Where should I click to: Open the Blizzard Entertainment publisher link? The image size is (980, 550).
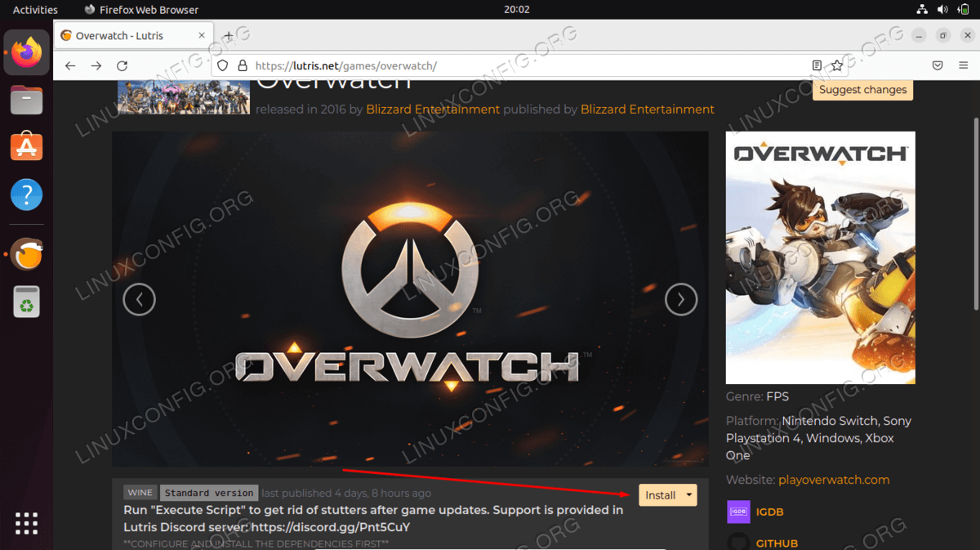point(648,109)
